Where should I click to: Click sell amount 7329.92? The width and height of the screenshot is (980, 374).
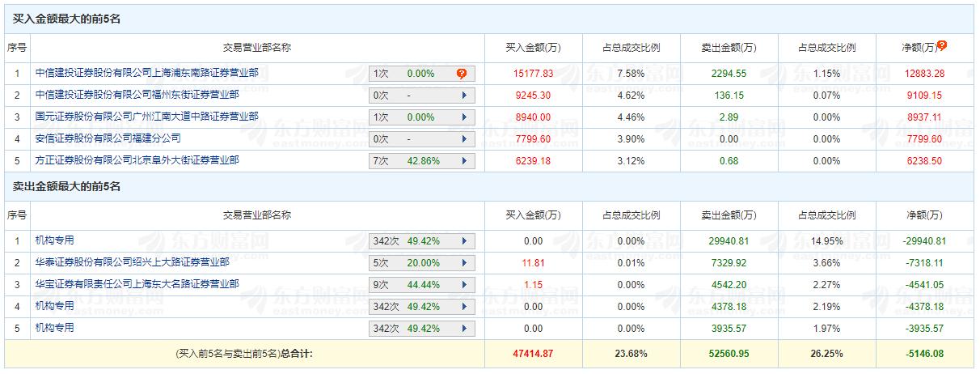pyautogui.click(x=729, y=263)
